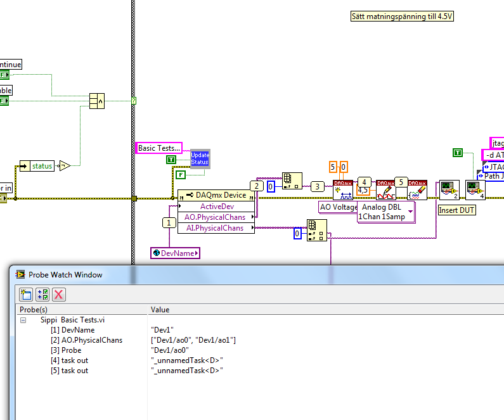
Task: Click the New Probe Display toolbar icon
Action: pos(26,294)
